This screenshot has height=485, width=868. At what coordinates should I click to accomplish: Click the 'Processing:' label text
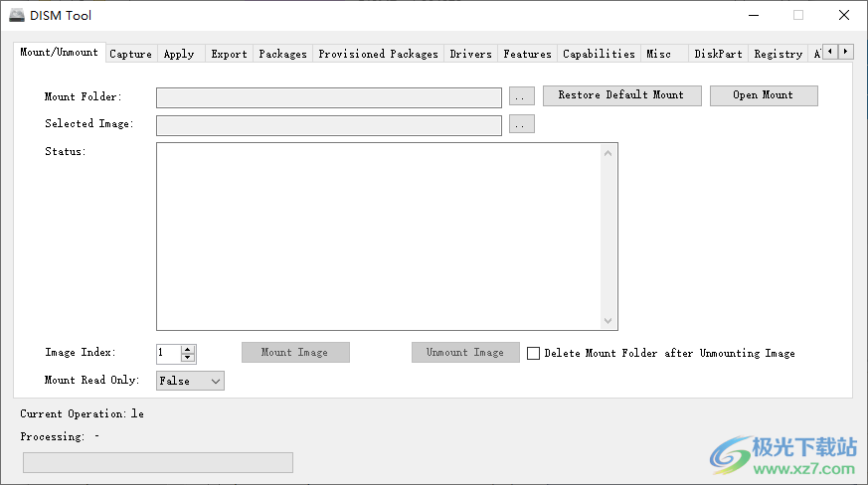click(53, 437)
